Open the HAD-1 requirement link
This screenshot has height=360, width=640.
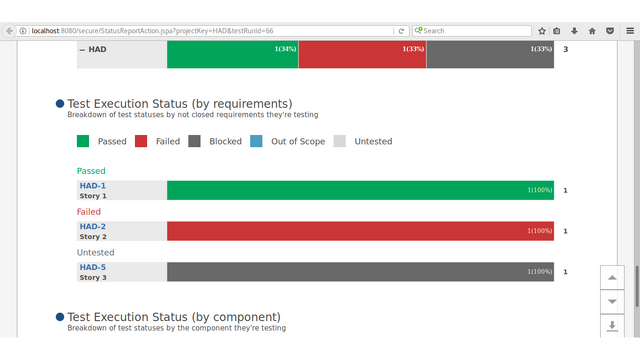click(93, 186)
